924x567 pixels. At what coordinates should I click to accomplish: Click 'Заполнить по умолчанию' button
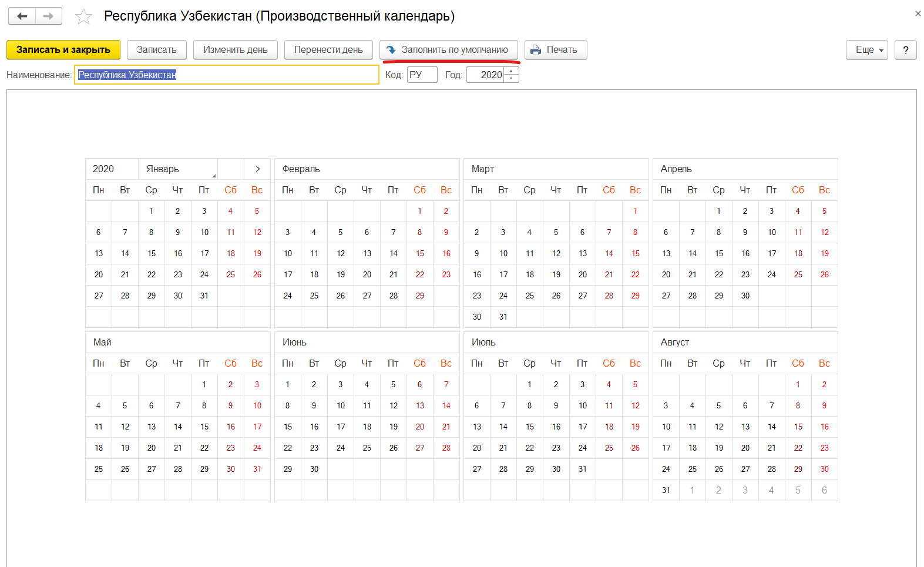point(449,50)
